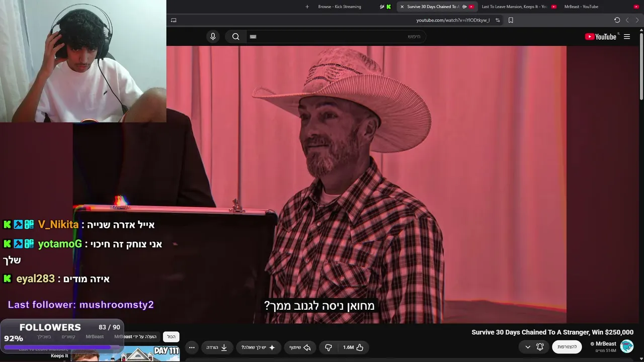
Task: Open the MrBeast channel name link
Action: (x=606, y=344)
